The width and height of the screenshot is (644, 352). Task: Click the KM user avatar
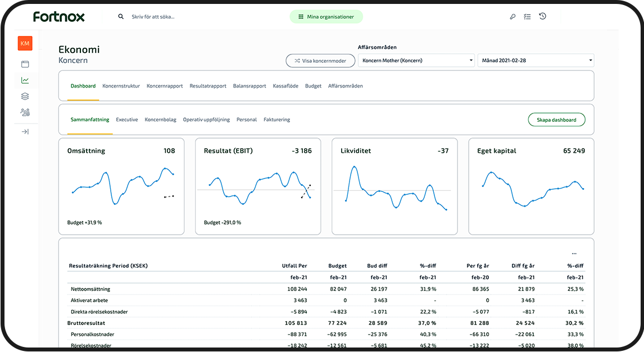[25, 43]
